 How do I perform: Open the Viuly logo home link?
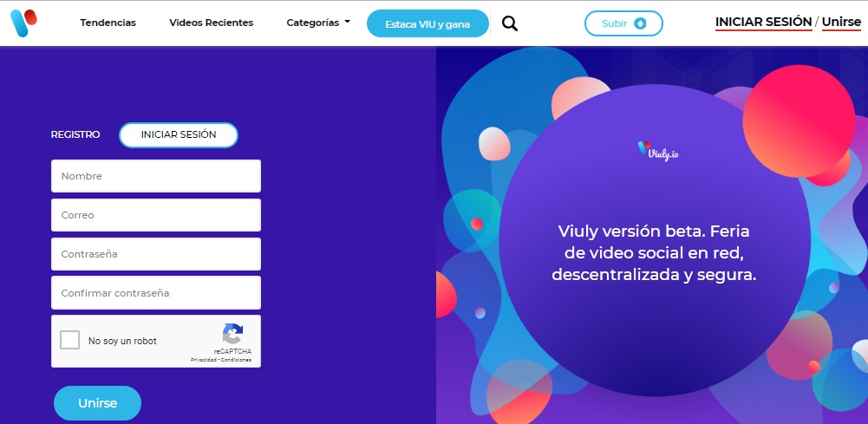click(x=23, y=23)
